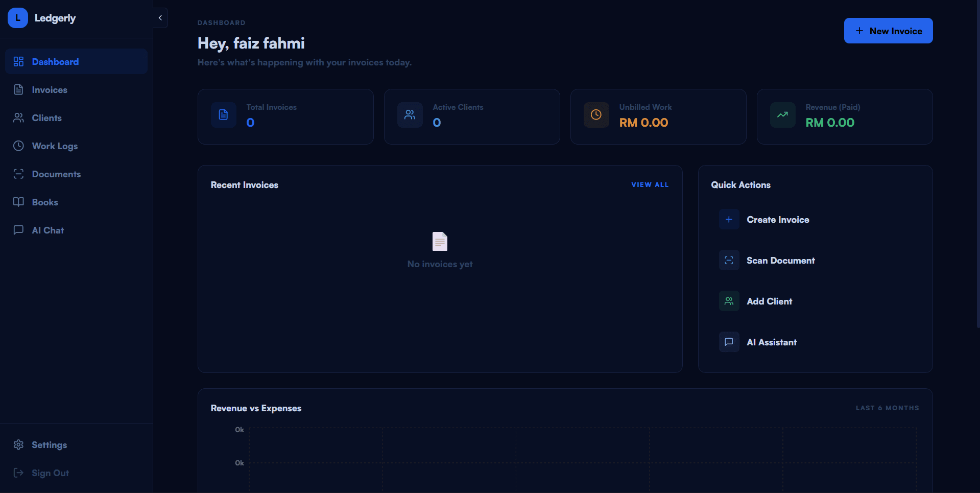The width and height of the screenshot is (980, 493).
Task: Go to Invoices in sidebar
Action: (76, 89)
